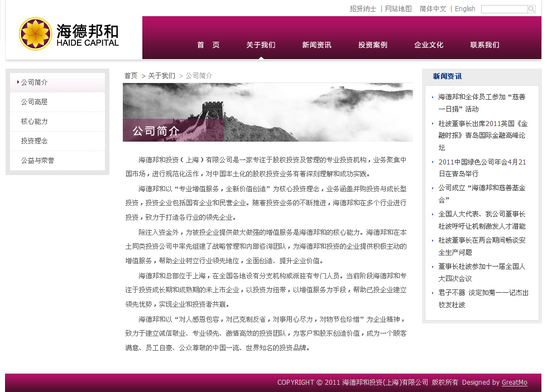Open 联系我们 navigation tab
547x392 pixels.
(x=484, y=45)
